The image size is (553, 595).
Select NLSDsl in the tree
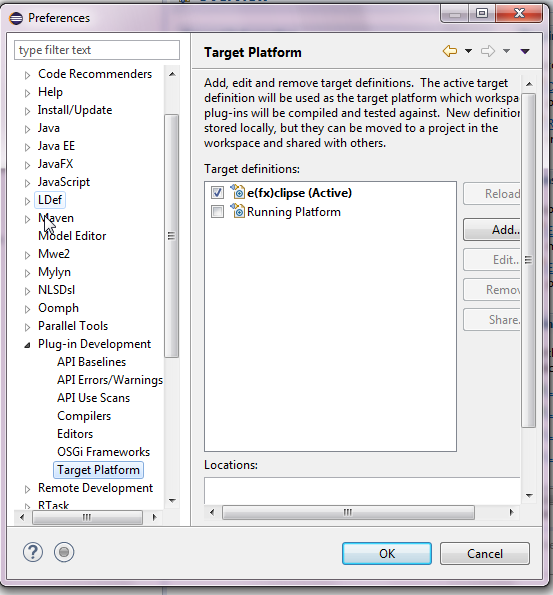click(57, 290)
